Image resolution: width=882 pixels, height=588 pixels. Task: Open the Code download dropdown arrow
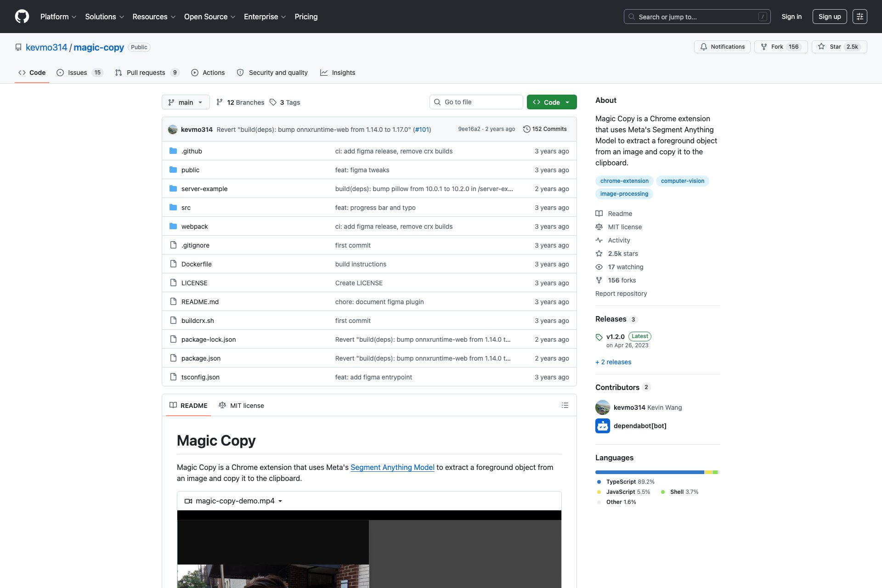(568, 102)
